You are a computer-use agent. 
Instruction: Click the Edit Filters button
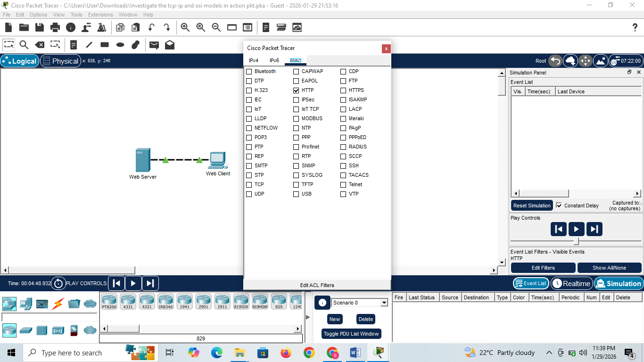(543, 268)
